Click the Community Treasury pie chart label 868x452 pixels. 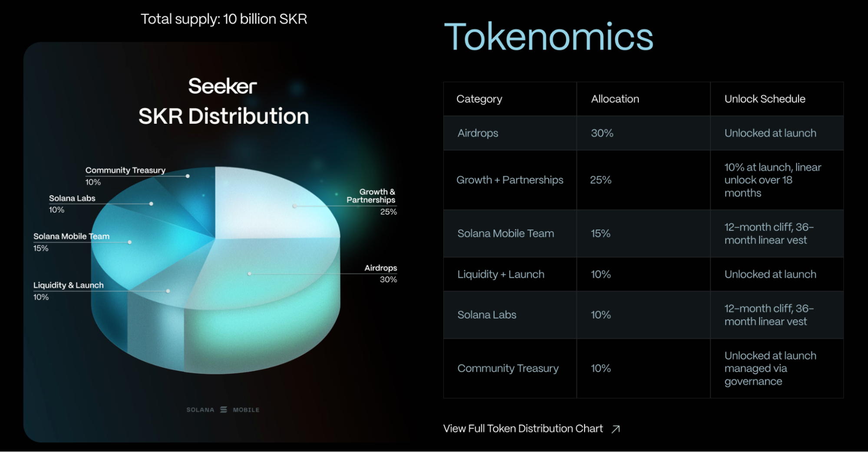[x=125, y=170]
